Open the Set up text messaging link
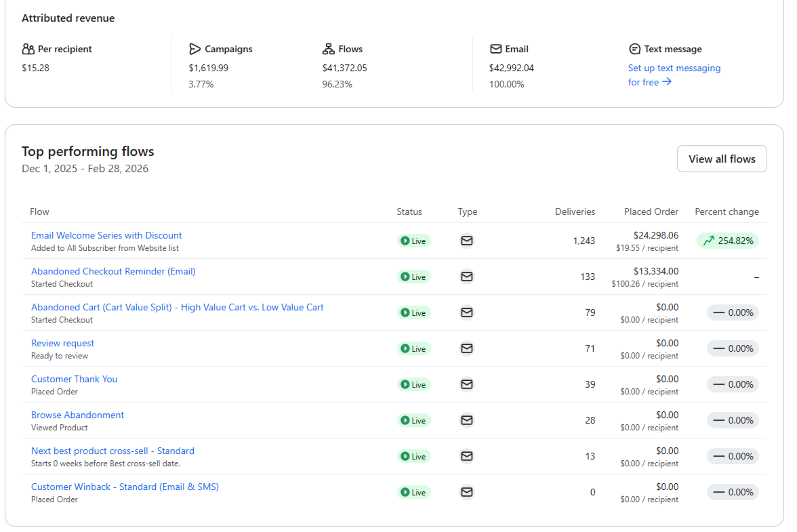Screen dimensions: 797x532 (x=674, y=68)
